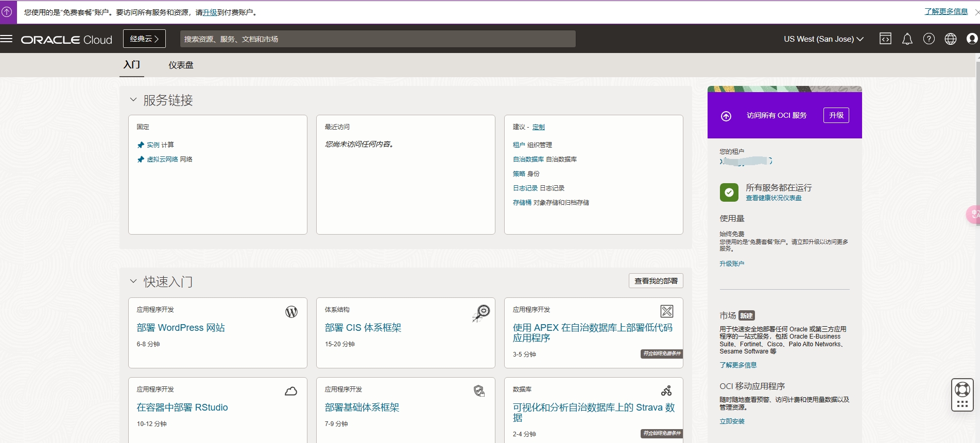Click the 升级账户 link
Screen dimensions: 980x443
tap(732, 263)
